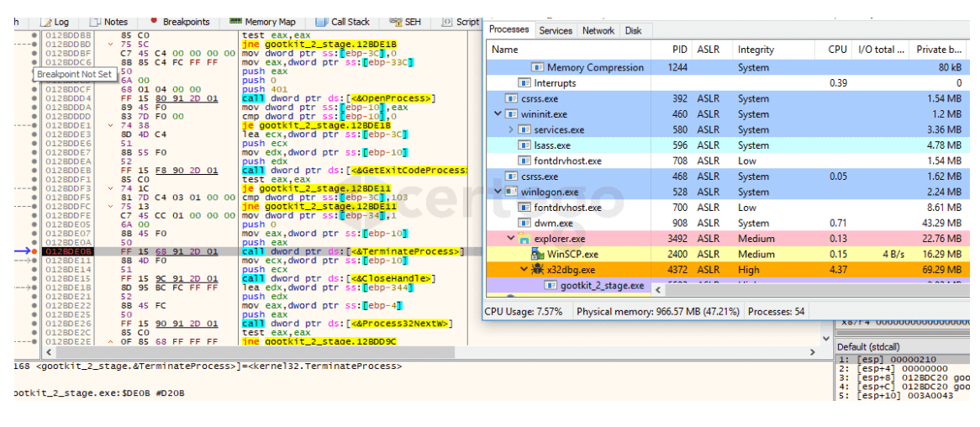Open the Network tab
This screenshot has height=427, width=980.
[x=598, y=30]
